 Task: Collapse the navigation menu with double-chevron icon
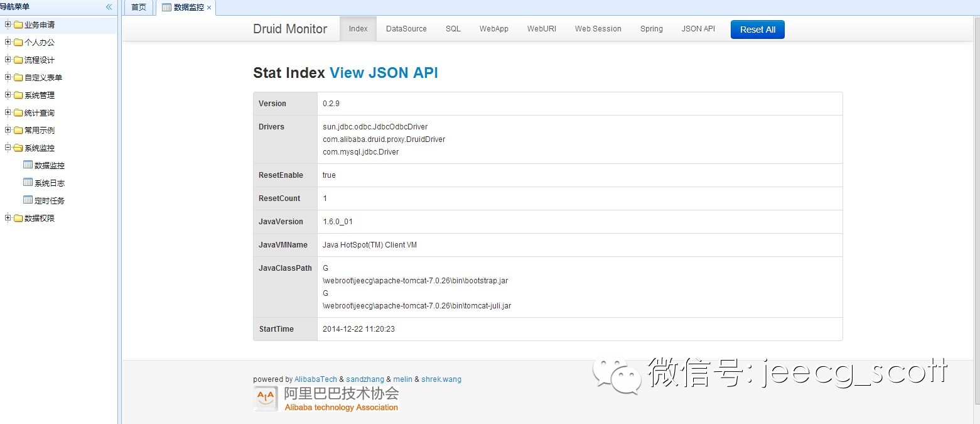109,7
